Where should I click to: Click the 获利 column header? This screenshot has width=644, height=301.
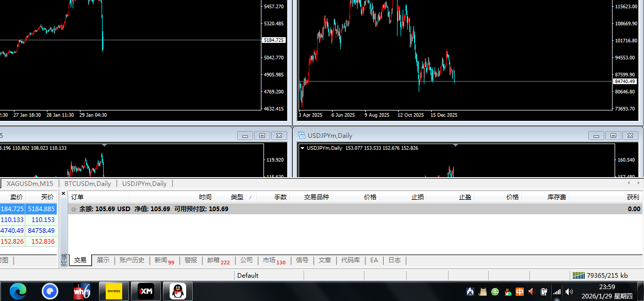tap(632, 197)
